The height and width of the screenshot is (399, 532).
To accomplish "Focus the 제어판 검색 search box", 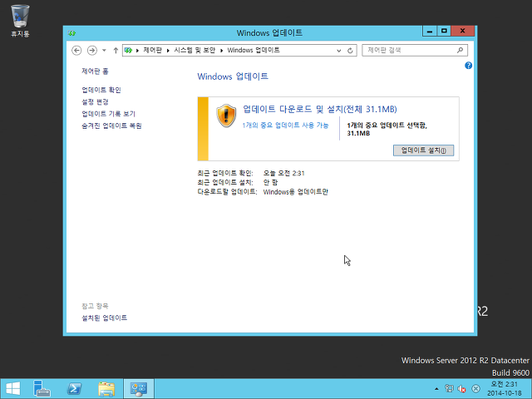I will pos(415,50).
